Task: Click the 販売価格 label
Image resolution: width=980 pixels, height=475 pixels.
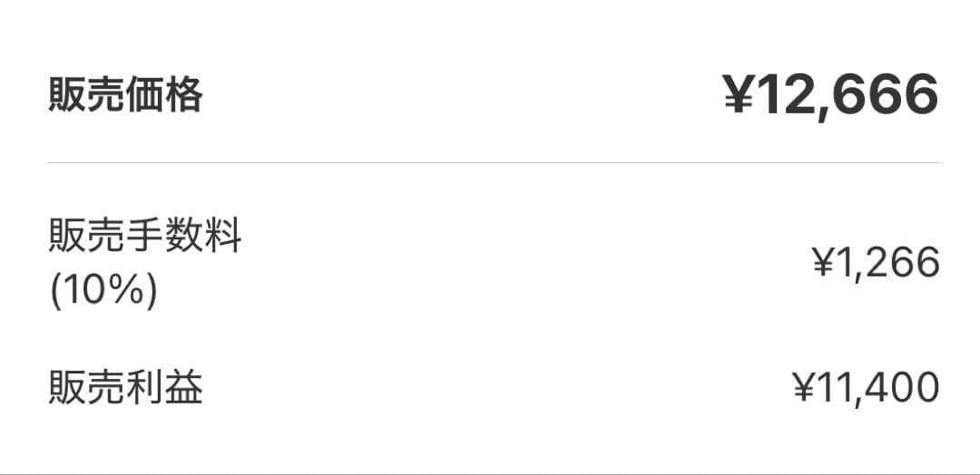Action: [125, 95]
